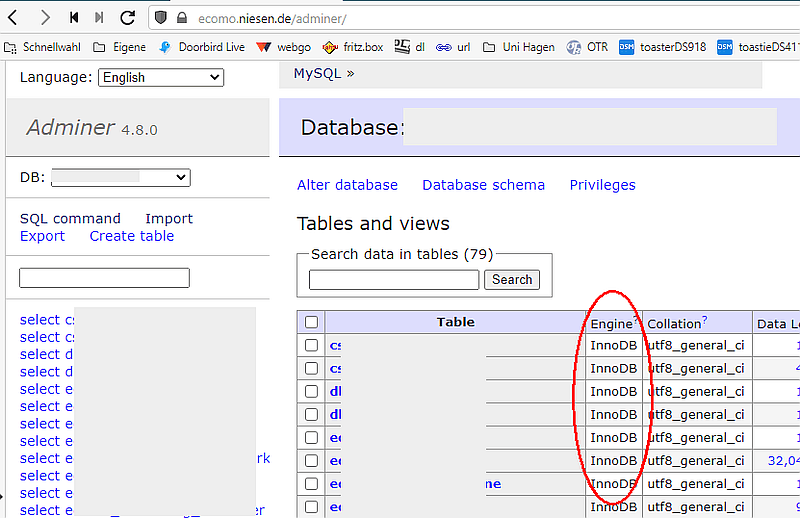
Task: Go back with the browser back arrow
Action: [13, 18]
